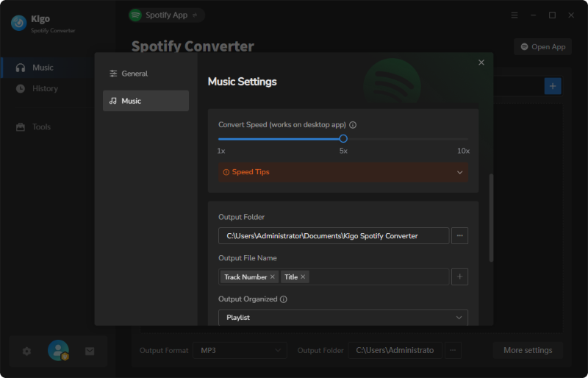This screenshot has width=588, height=378.
Task: Switch source via Spotify App selector
Action: pyautogui.click(x=167, y=15)
